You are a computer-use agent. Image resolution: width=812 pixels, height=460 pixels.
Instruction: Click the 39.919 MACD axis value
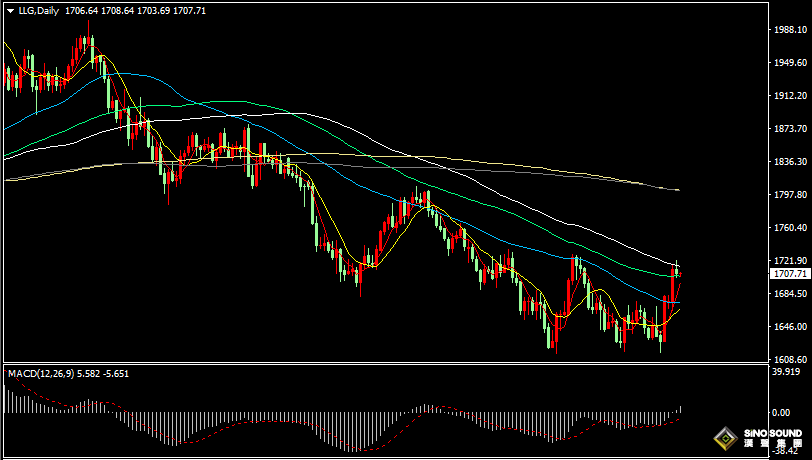787,372
